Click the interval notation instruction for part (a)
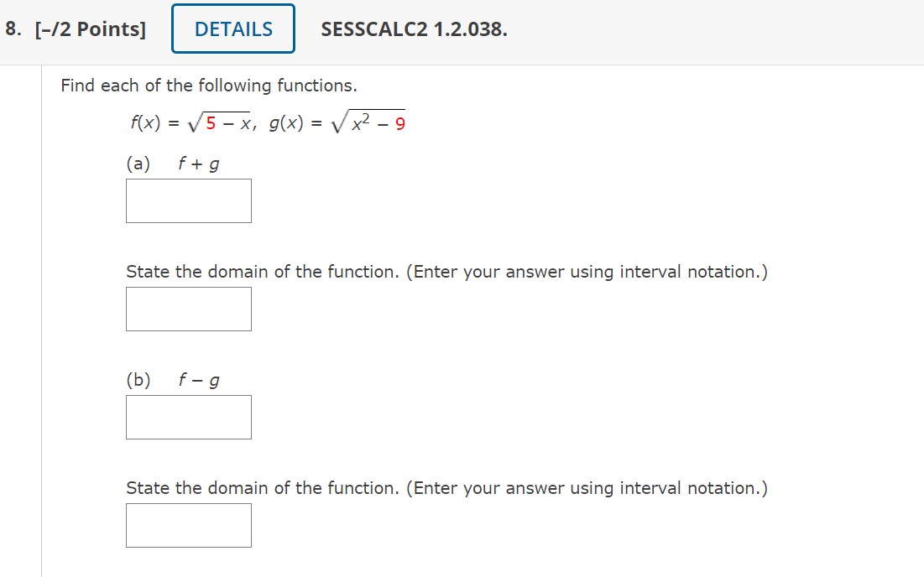924x577 pixels. (447, 271)
